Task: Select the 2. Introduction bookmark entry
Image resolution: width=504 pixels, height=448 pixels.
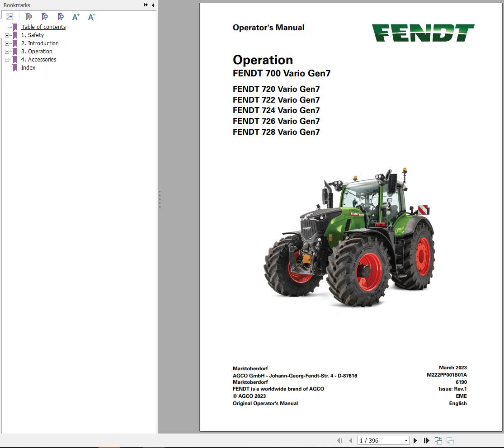Action: [x=40, y=43]
